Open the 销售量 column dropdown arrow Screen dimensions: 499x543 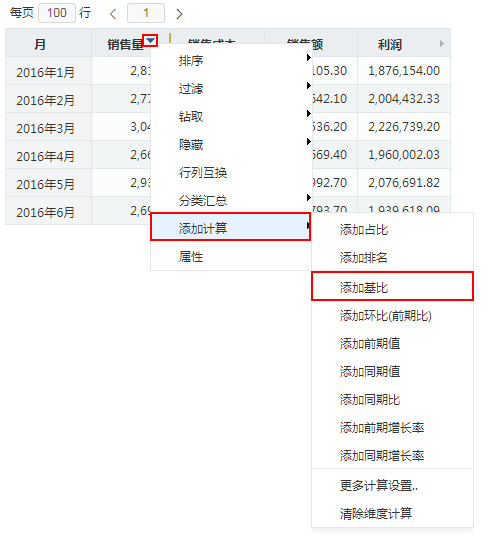pos(150,41)
